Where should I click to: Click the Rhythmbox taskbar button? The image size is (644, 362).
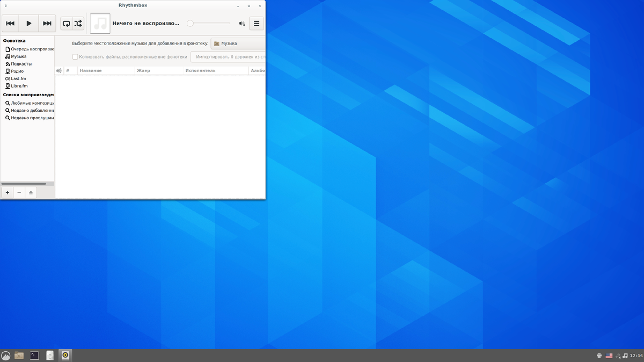pyautogui.click(x=65, y=356)
